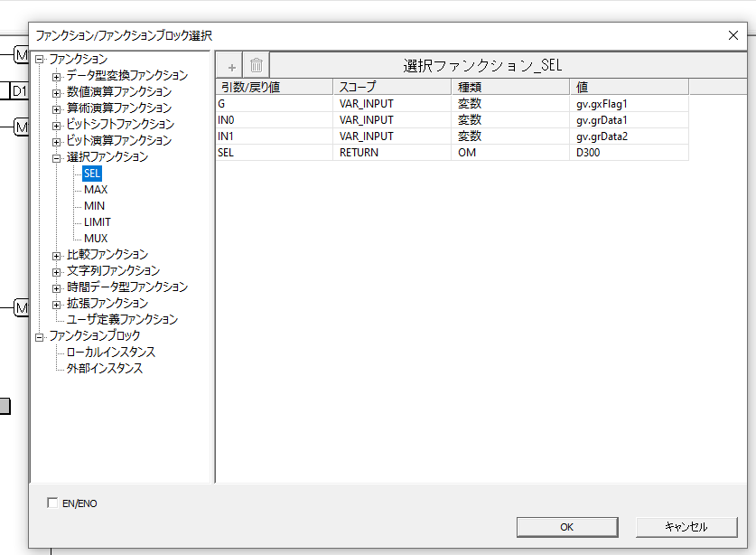Expand the 拡張ファンクション node
The height and width of the screenshot is (555, 756).
pyautogui.click(x=57, y=304)
